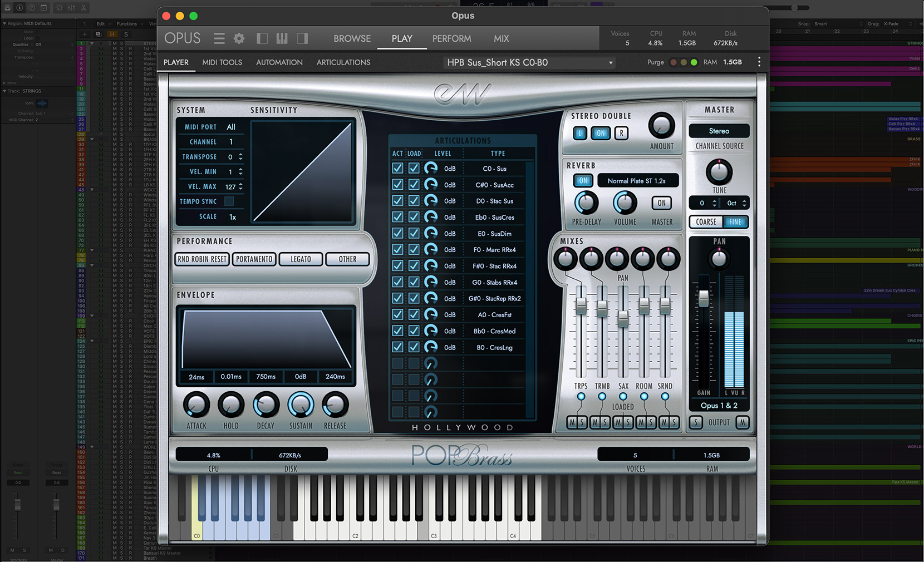Uncheck ACT checkbox for D0 - Stac Sus
Image resolution: width=924 pixels, height=562 pixels.
(397, 200)
